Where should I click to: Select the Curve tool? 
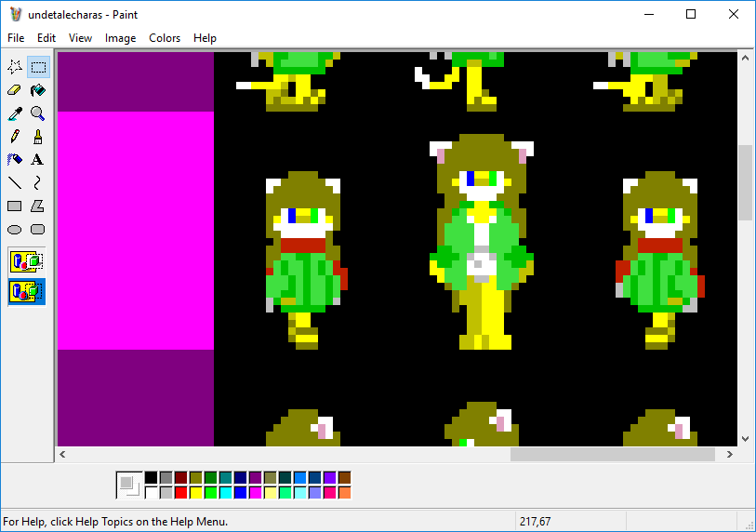[x=38, y=182]
